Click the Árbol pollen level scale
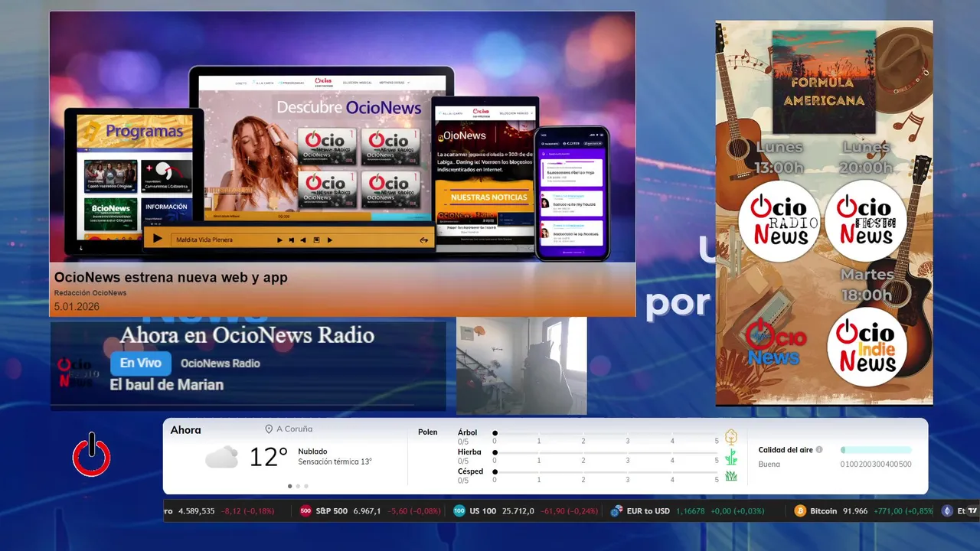 (606, 437)
